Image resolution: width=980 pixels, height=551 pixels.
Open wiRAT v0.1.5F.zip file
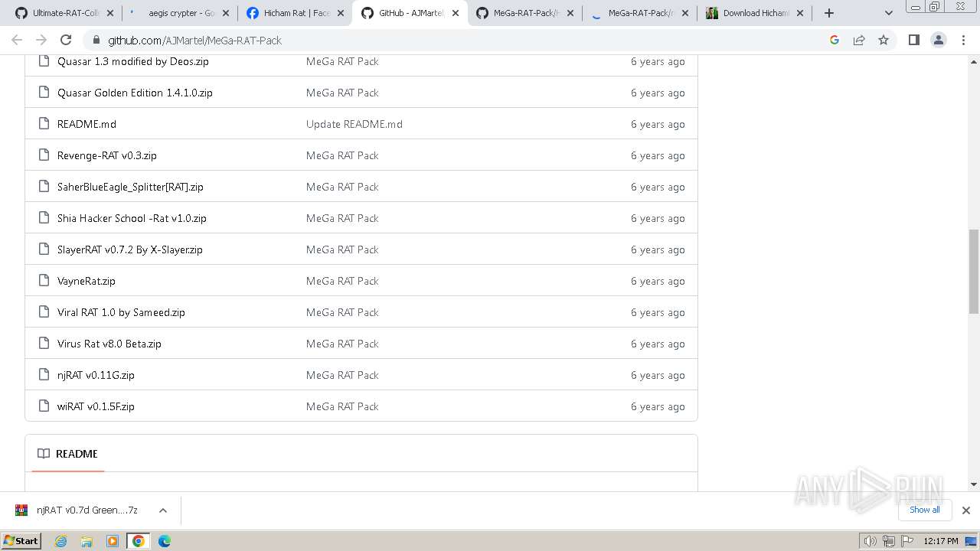96,406
